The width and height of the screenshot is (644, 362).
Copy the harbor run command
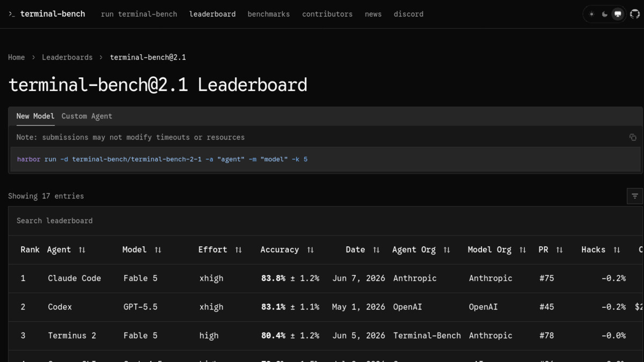point(633,137)
